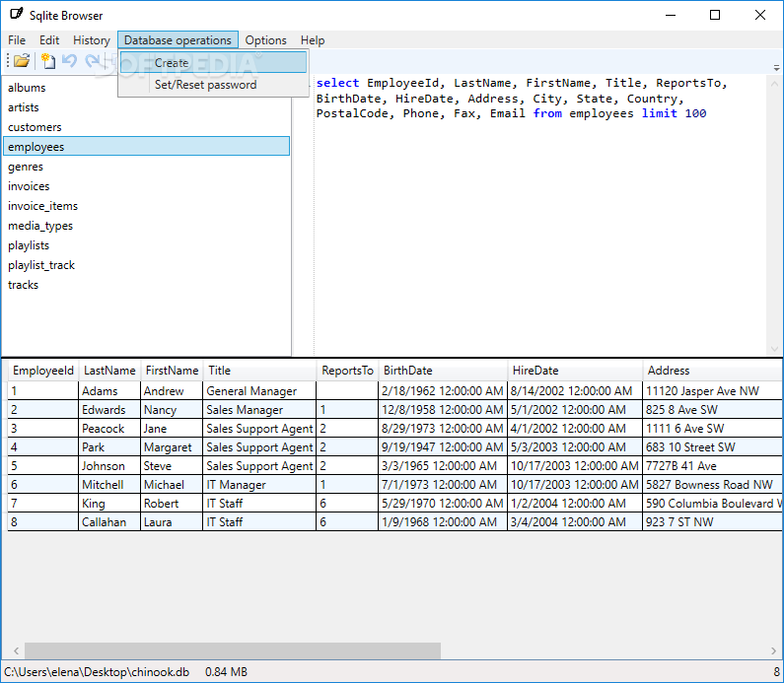The width and height of the screenshot is (784, 683).
Task: Click the Address column header
Action: tap(712, 371)
